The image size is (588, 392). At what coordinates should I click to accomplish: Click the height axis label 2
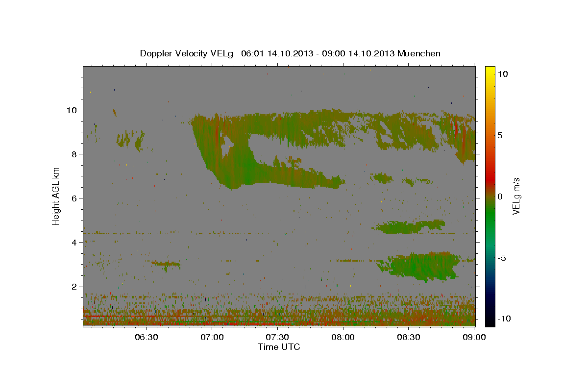point(75,287)
